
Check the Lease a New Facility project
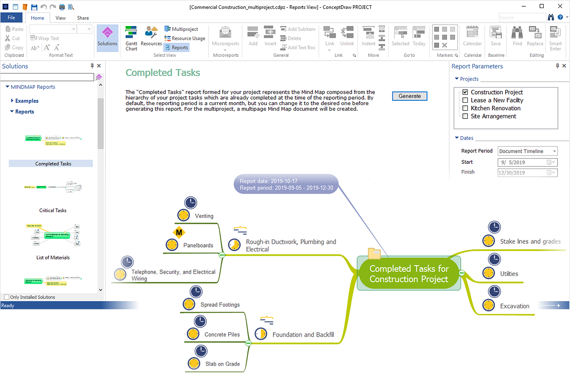(465, 100)
